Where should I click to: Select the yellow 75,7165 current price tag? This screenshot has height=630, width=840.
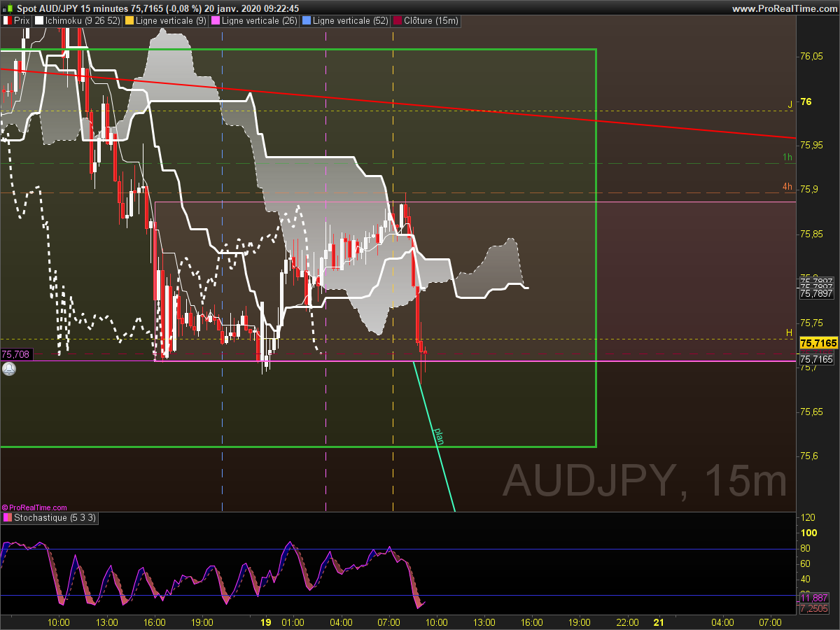pos(818,343)
